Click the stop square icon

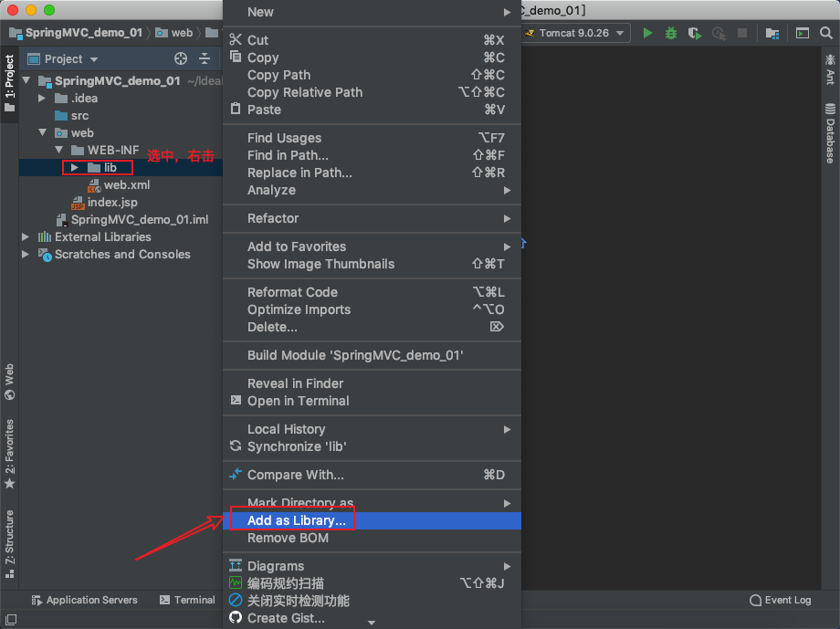[x=742, y=33]
